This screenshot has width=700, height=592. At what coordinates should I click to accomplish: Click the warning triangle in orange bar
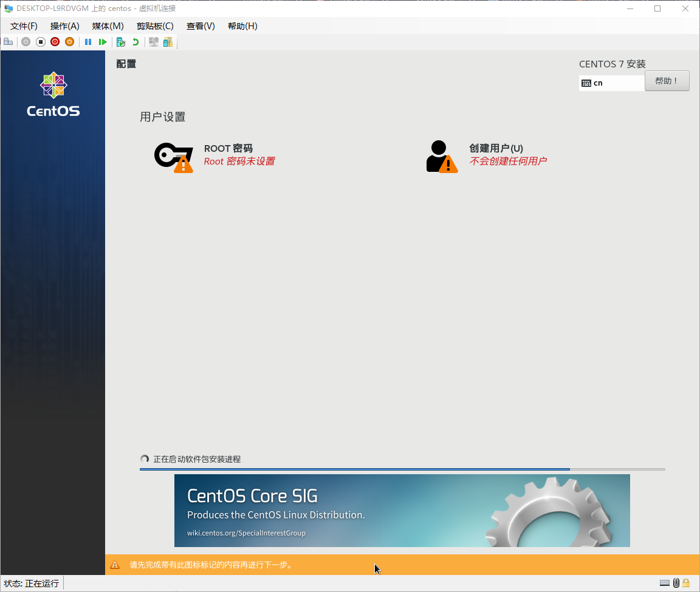pyautogui.click(x=115, y=564)
